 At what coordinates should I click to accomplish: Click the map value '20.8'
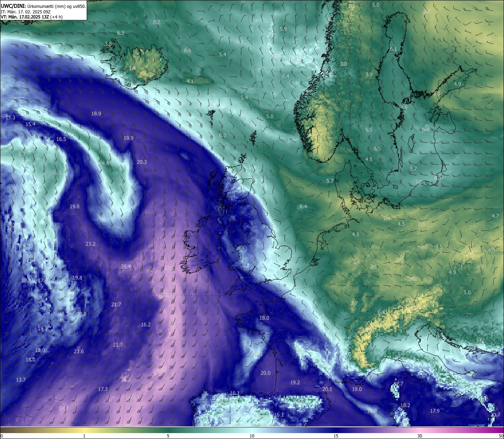tap(82, 314)
